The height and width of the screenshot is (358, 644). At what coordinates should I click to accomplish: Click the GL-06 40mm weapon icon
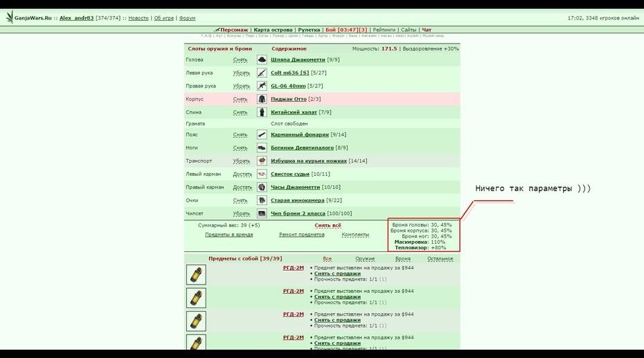click(x=262, y=86)
